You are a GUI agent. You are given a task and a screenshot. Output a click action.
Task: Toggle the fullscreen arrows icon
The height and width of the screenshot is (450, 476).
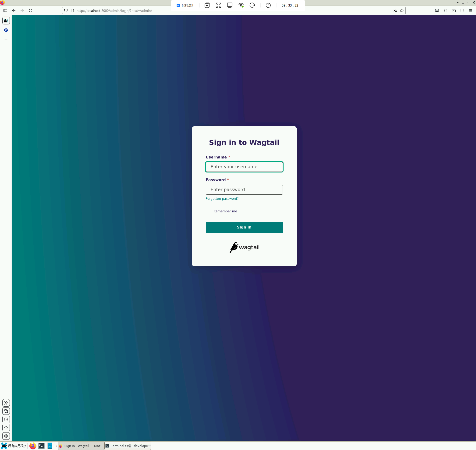[218, 5]
